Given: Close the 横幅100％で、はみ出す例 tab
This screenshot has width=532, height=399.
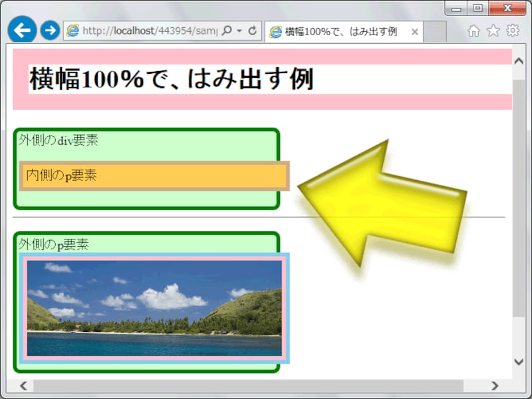Looking at the screenshot, I should pos(415,31).
